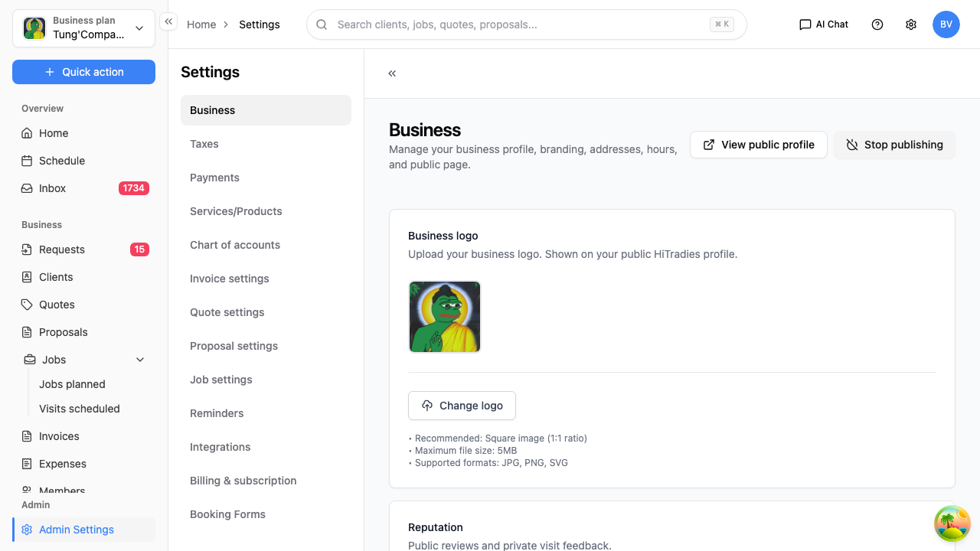The height and width of the screenshot is (551, 980).
Task: Click the Inbox tray icon
Action: (x=27, y=188)
